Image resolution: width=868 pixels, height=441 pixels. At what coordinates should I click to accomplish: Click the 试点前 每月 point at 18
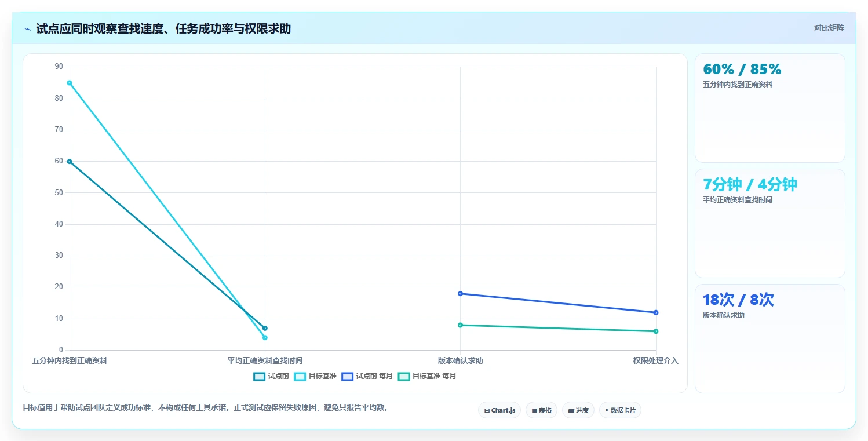(x=461, y=294)
